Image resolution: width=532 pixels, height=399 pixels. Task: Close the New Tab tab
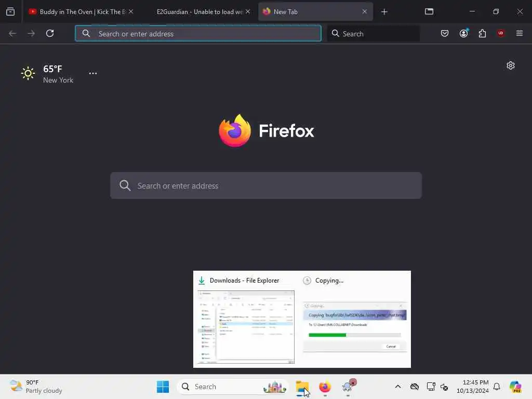[x=364, y=11]
